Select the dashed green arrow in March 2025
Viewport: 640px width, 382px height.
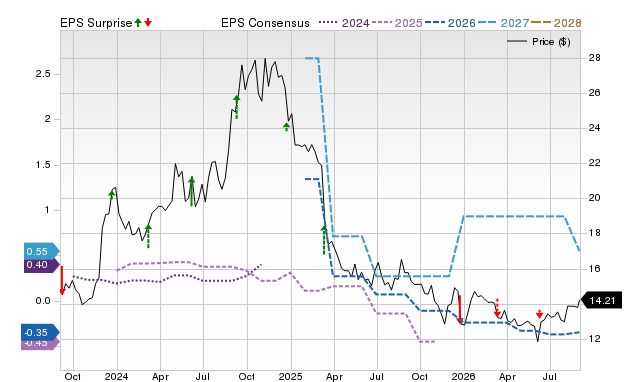(x=324, y=240)
